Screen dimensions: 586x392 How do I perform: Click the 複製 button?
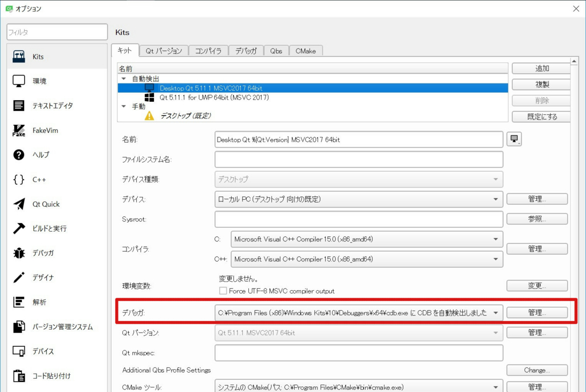pyautogui.click(x=541, y=85)
